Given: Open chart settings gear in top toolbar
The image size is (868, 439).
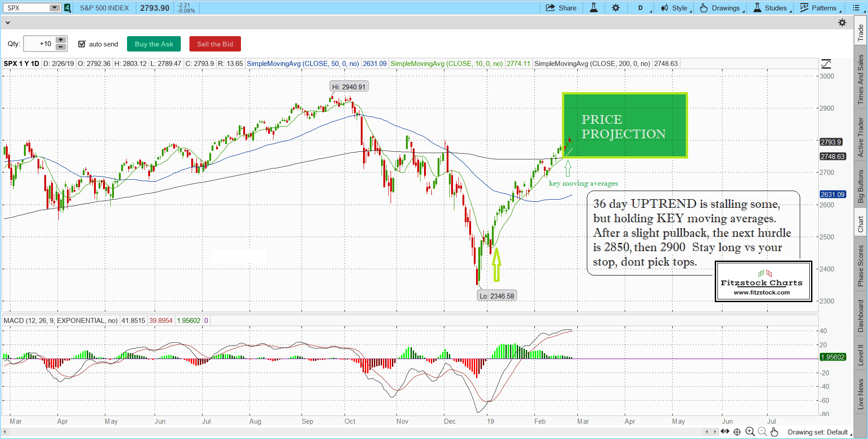Looking at the screenshot, I should coord(616,8).
